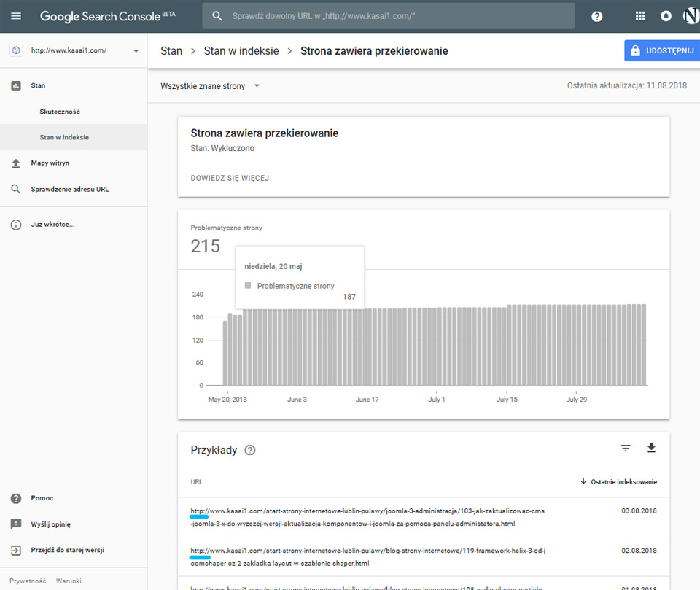Click the date 03.08.2018 cell
Screen dimensions: 700x590
639,511
